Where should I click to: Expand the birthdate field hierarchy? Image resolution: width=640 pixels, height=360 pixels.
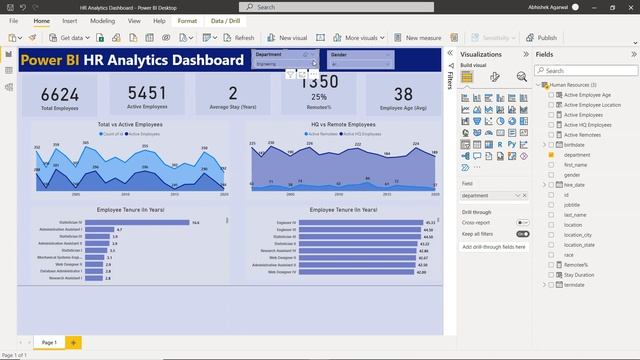pyautogui.click(x=544, y=145)
